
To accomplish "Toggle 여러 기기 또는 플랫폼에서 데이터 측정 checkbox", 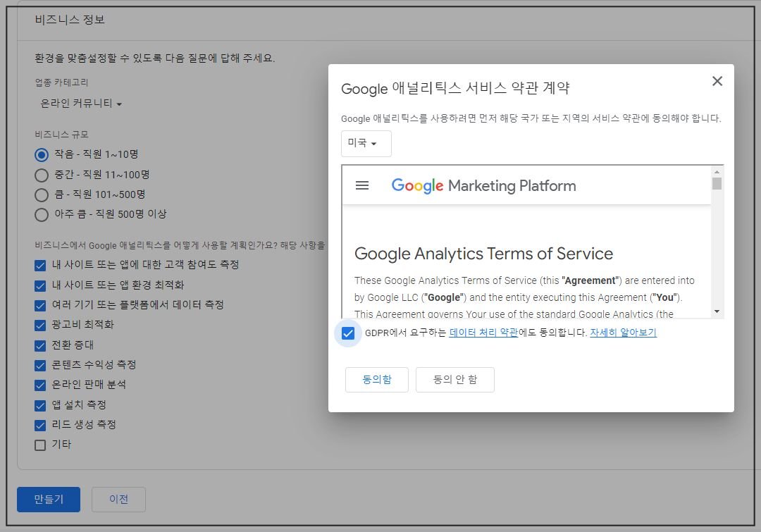I will tap(40, 305).
